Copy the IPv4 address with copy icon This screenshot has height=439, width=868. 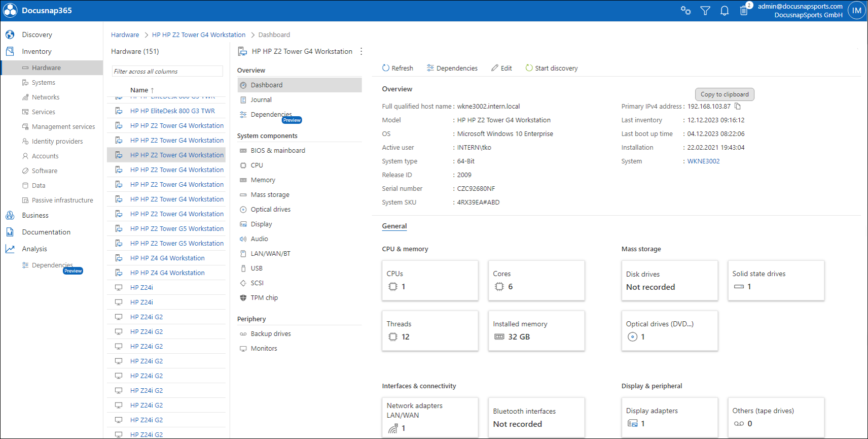point(738,106)
